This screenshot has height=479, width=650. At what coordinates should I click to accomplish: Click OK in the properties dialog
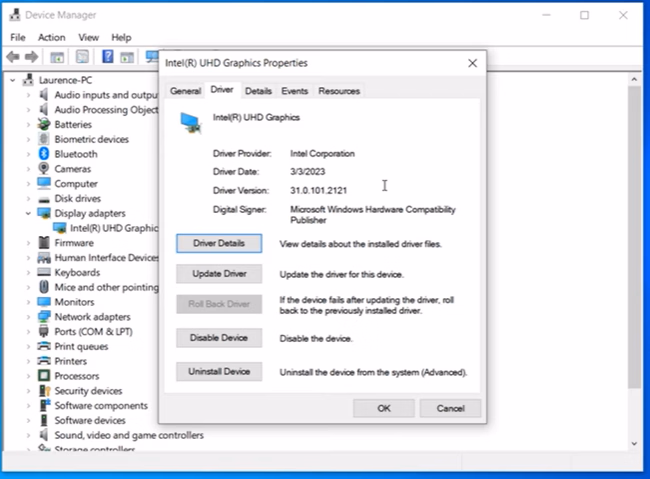pos(384,408)
